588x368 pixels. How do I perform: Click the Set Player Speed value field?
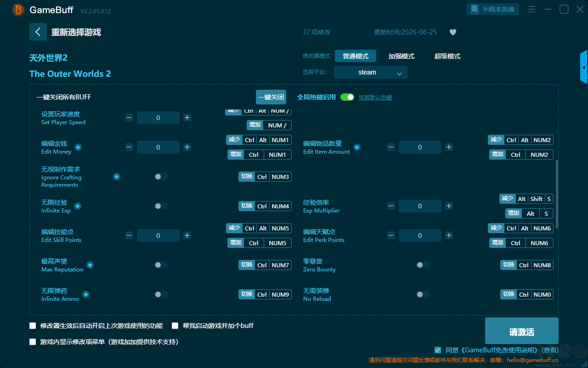point(158,118)
